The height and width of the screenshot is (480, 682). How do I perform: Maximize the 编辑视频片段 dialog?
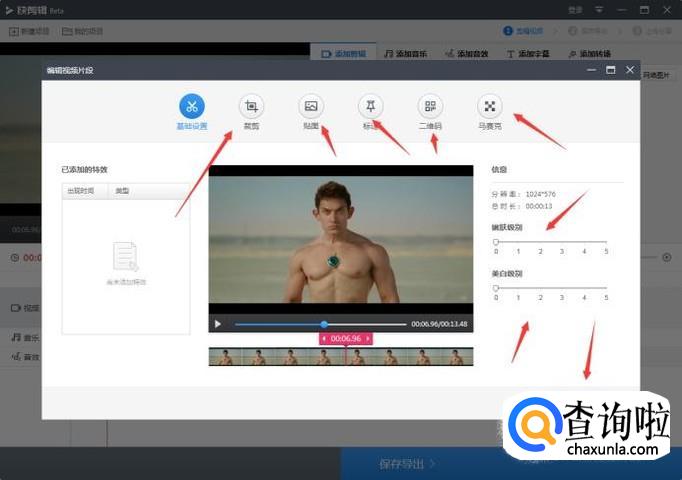coord(611,70)
